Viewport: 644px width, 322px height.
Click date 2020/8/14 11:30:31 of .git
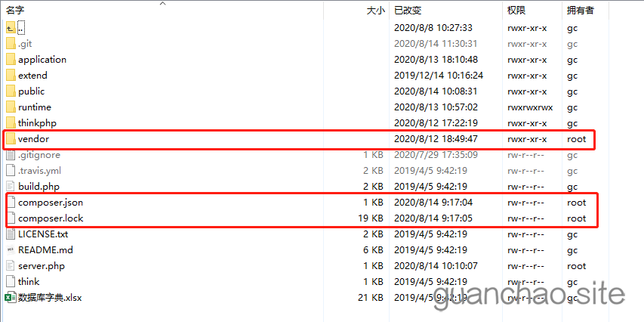click(436, 44)
